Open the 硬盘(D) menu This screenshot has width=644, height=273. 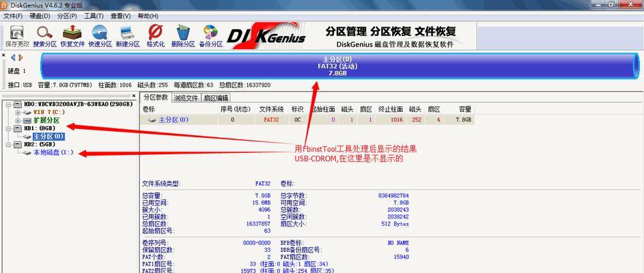coord(40,16)
